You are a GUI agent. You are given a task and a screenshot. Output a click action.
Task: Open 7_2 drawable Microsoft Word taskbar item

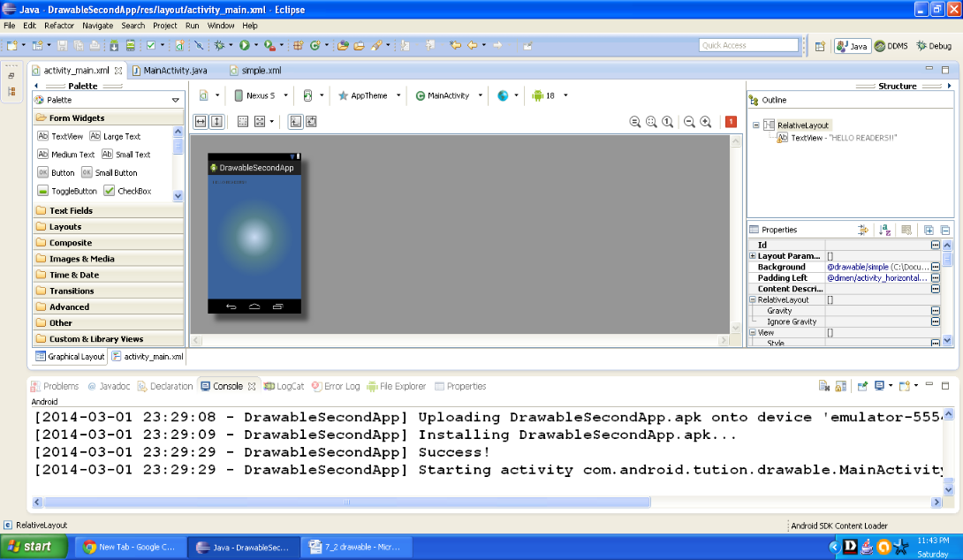click(357, 547)
